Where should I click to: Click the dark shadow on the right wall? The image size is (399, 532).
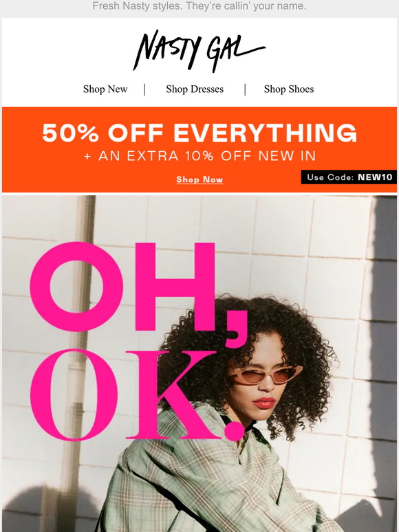coord(383,340)
